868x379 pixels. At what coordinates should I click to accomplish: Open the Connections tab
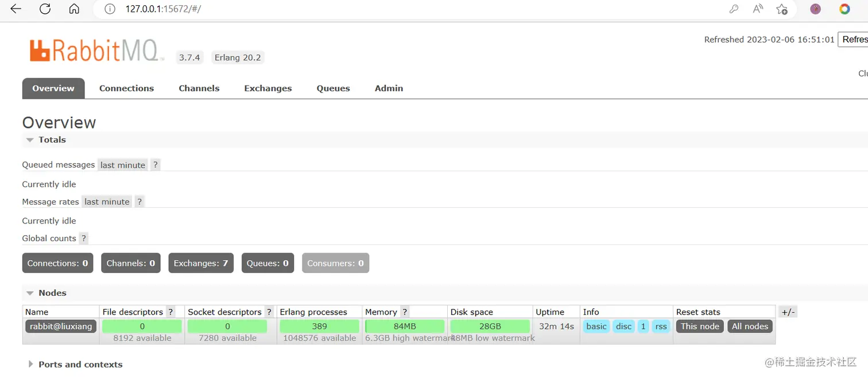click(126, 88)
